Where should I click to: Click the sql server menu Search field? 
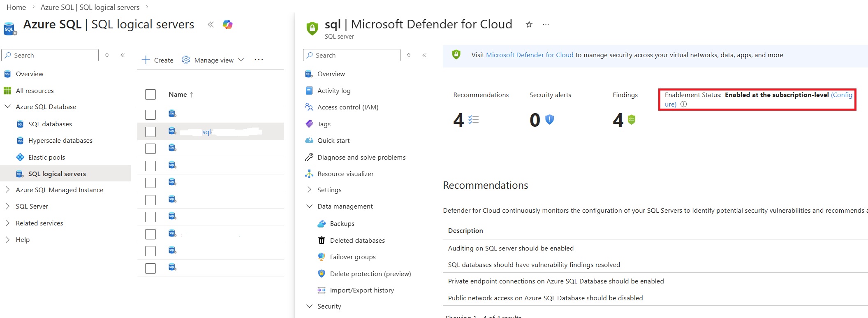(x=352, y=55)
